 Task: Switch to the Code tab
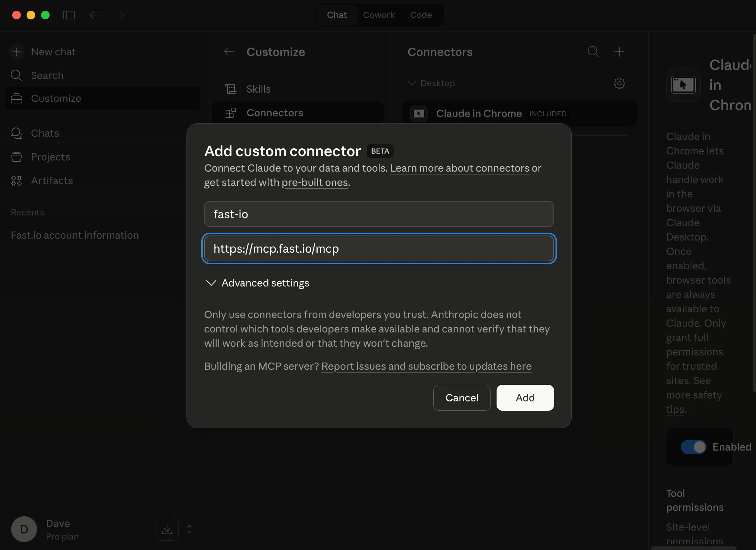(x=421, y=15)
